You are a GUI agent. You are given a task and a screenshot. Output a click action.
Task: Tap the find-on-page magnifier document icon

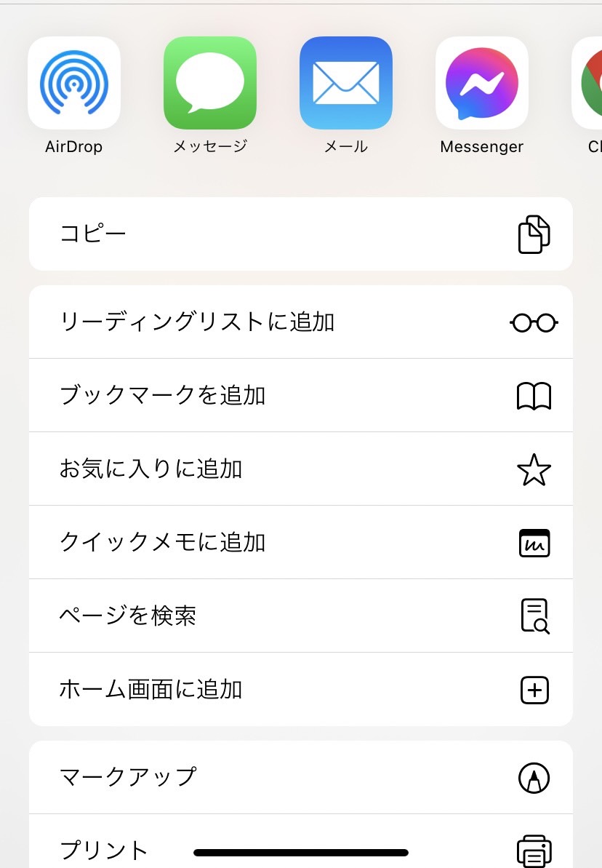coord(535,616)
